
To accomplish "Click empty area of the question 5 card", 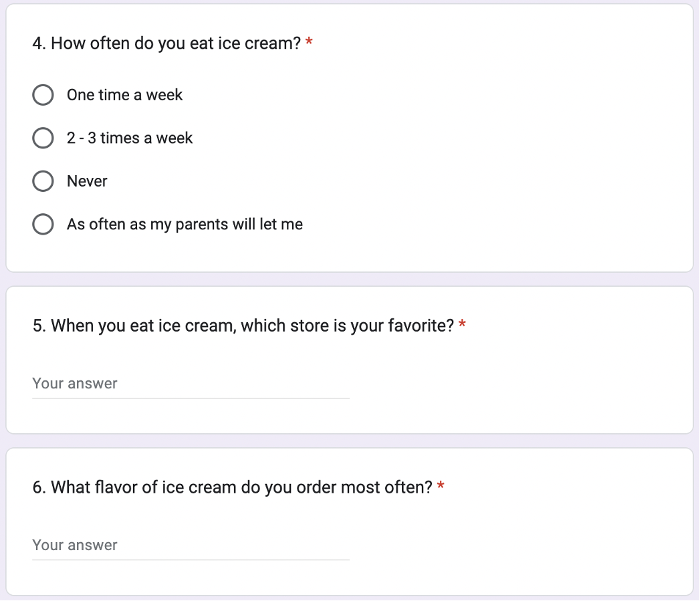I will click(513, 384).
